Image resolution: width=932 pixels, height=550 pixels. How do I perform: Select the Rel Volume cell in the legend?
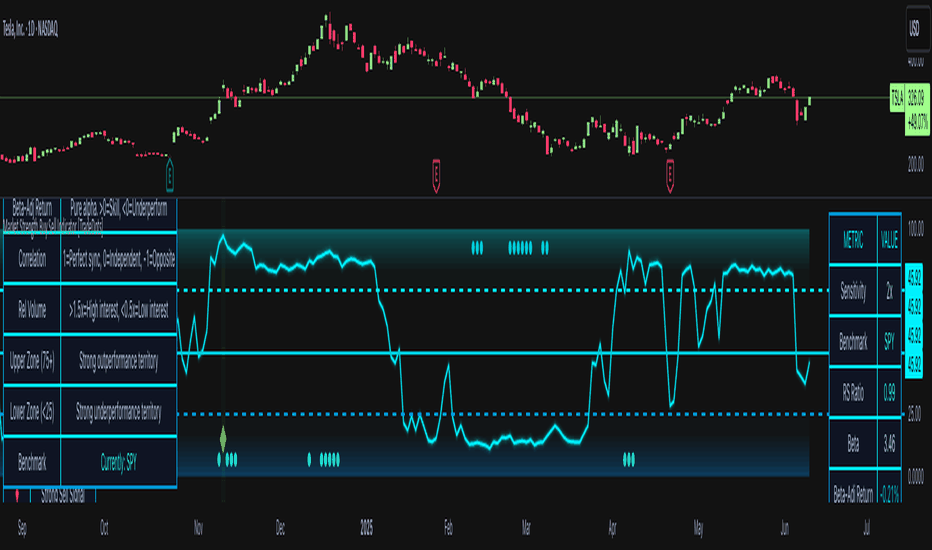(32, 309)
